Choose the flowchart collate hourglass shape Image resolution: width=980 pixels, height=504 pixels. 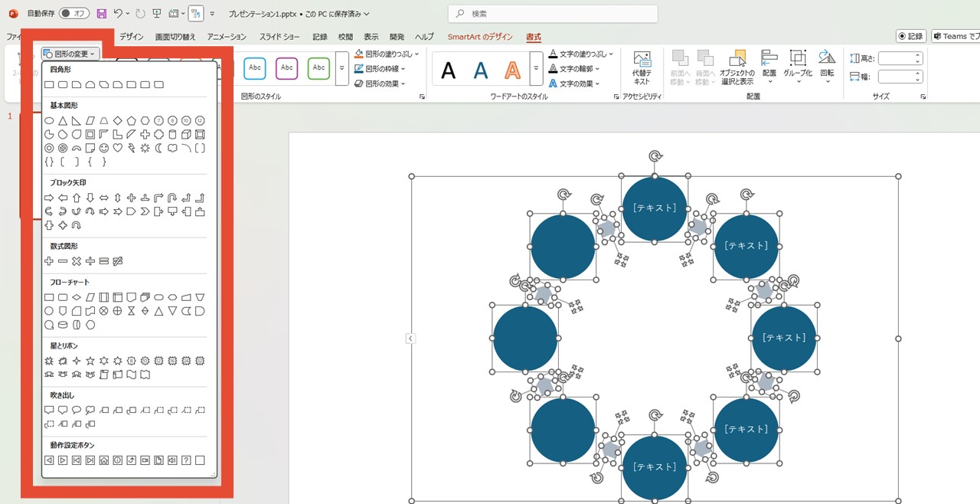tap(131, 311)
